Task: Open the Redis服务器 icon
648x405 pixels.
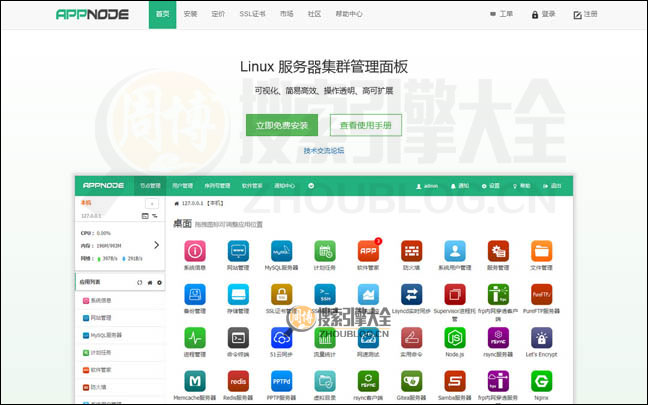Action: [238, 381]
